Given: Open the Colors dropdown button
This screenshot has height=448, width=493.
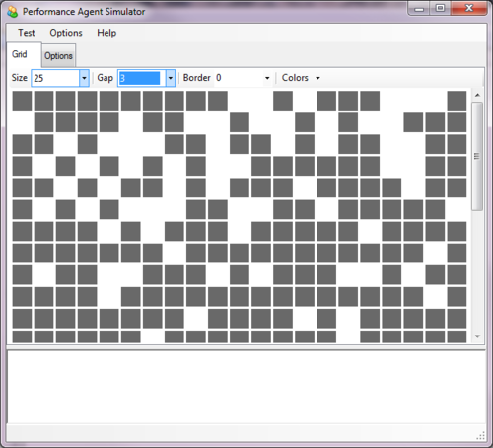Looking at the screenshot, I should coord(301,78).
